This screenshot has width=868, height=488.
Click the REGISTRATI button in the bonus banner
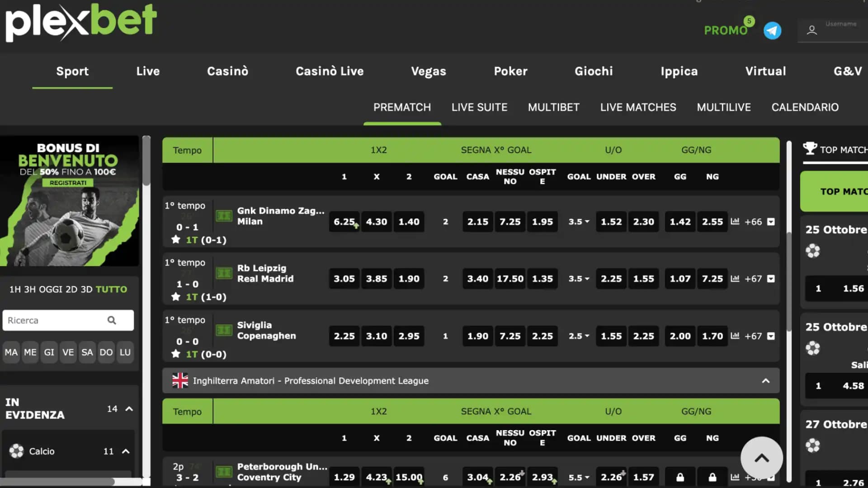[x=68, y=183]
